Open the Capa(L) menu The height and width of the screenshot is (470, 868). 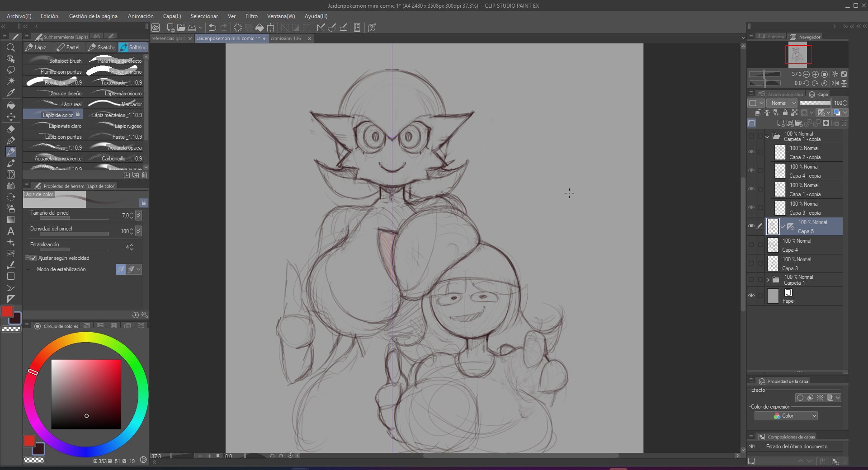click(x=172, y=16)
